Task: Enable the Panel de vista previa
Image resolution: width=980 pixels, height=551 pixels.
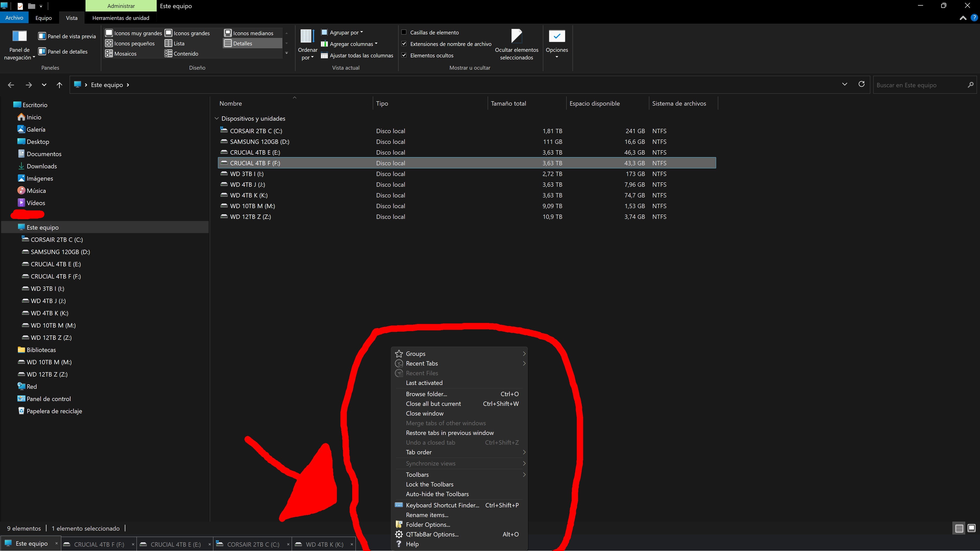Action: [x=67, y=36]
